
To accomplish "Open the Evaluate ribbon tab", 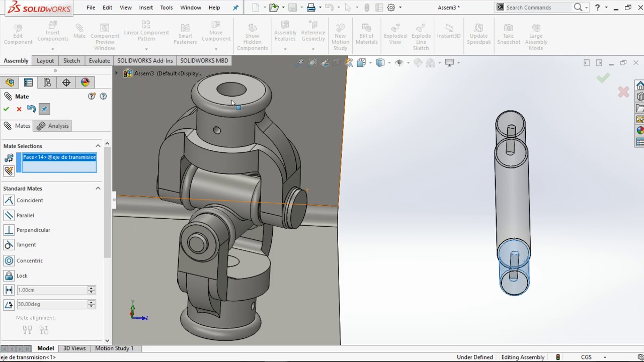I will (x=99, y=60).
